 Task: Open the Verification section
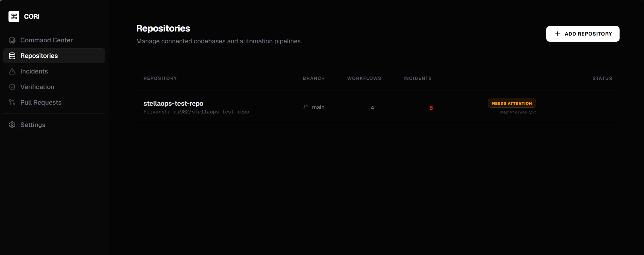pyautogui.click(x=54, y=87)
